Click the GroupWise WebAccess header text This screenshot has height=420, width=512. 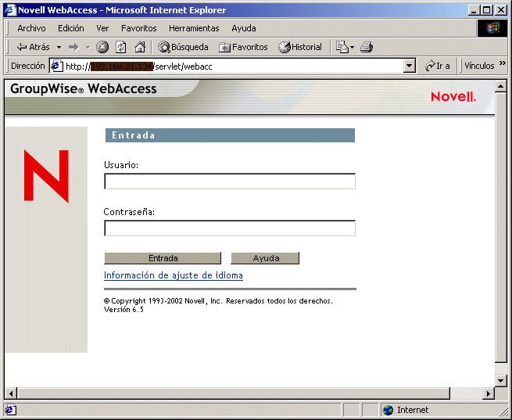click(x=84, y=89)
